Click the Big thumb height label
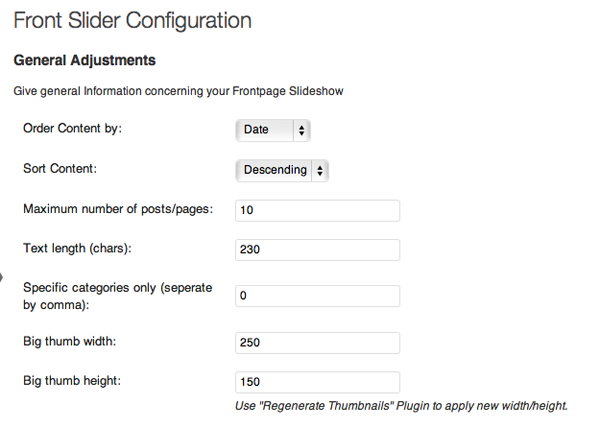The image size is (600, 428). [x=72, y=381]
